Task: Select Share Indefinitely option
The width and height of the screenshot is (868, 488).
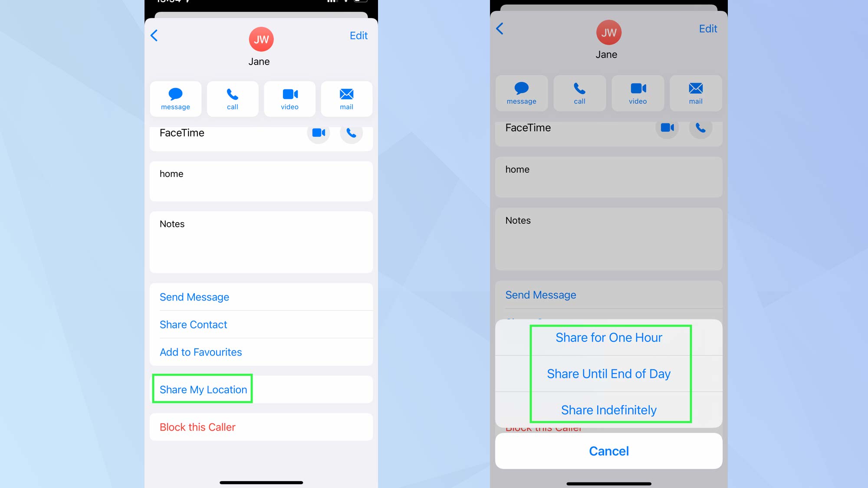Action: [x=608, y=410]
